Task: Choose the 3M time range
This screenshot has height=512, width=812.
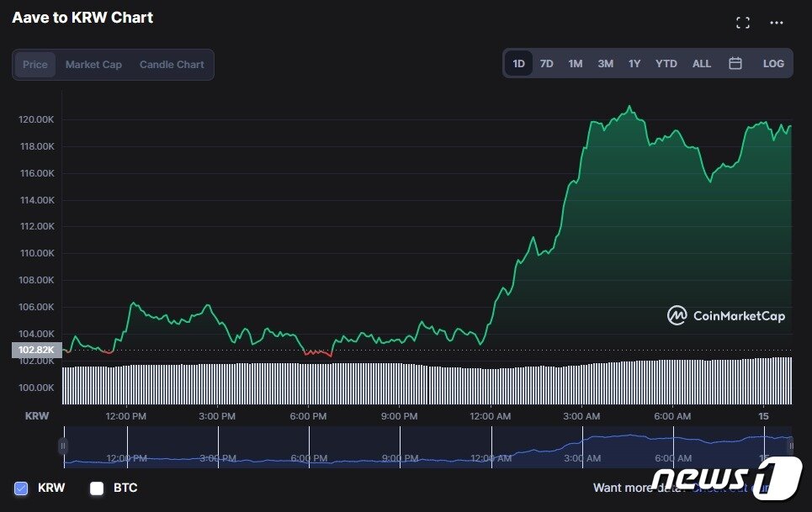Action: coord(605,64)
